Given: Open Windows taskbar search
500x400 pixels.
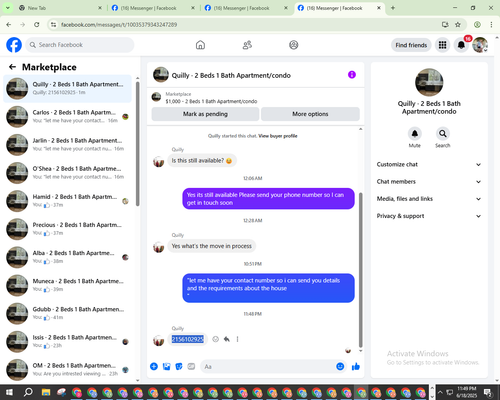Looking at the screenshot, I should coord(28,392).
